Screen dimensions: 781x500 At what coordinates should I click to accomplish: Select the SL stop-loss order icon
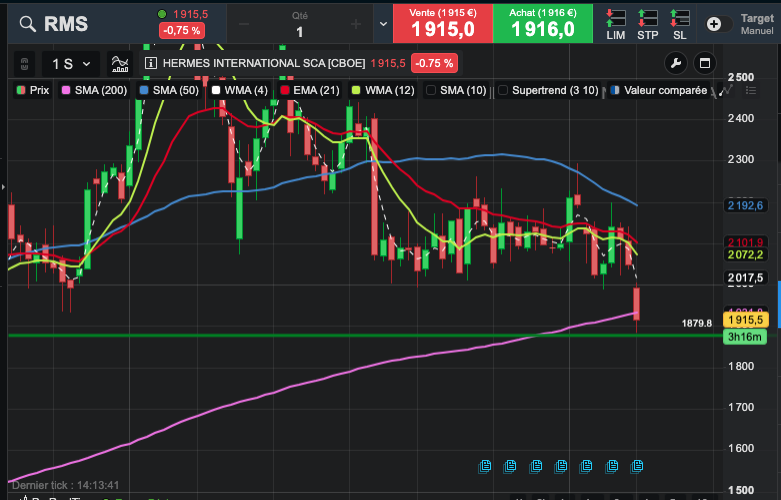coord(679,24)
